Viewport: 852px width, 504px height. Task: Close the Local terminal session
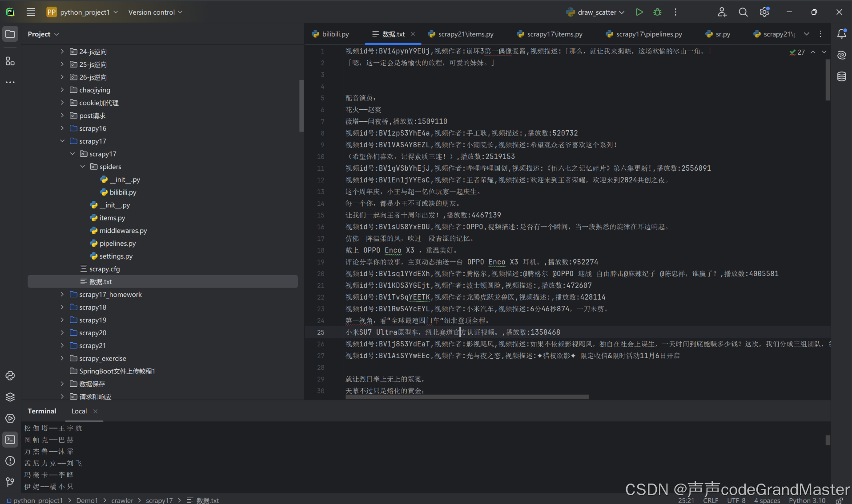coord(95,411)
